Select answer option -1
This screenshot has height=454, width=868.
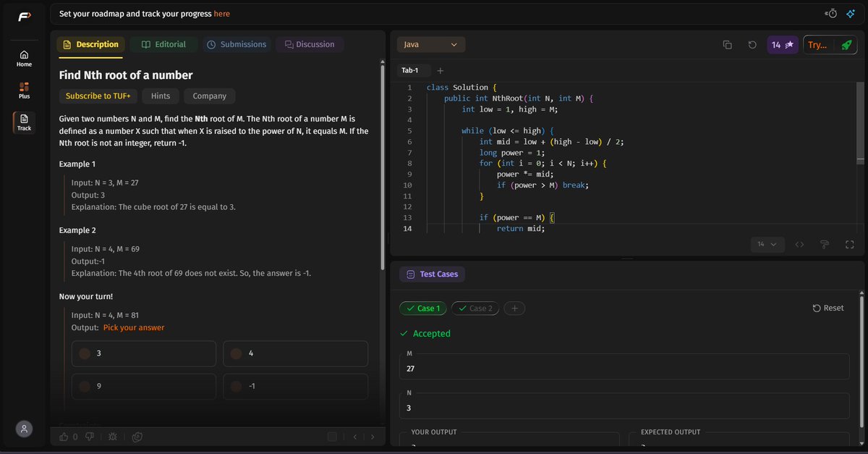tap(295, 387)
